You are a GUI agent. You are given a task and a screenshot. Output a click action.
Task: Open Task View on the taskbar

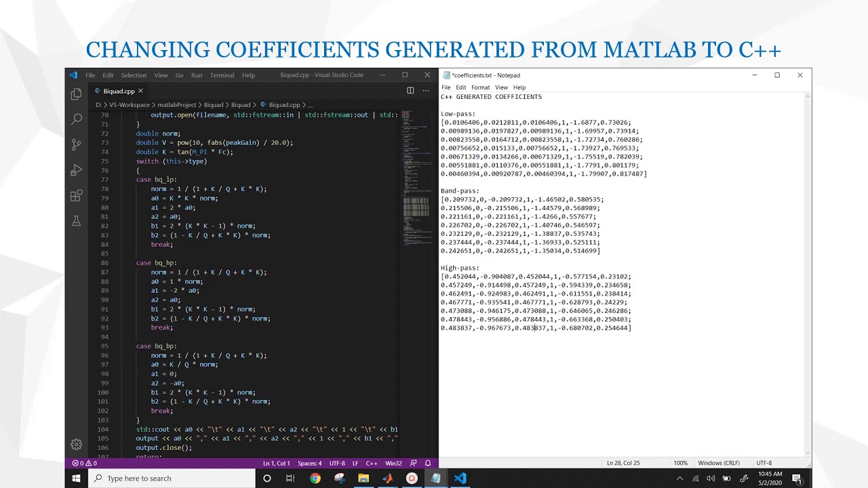[x=290, y=478]
